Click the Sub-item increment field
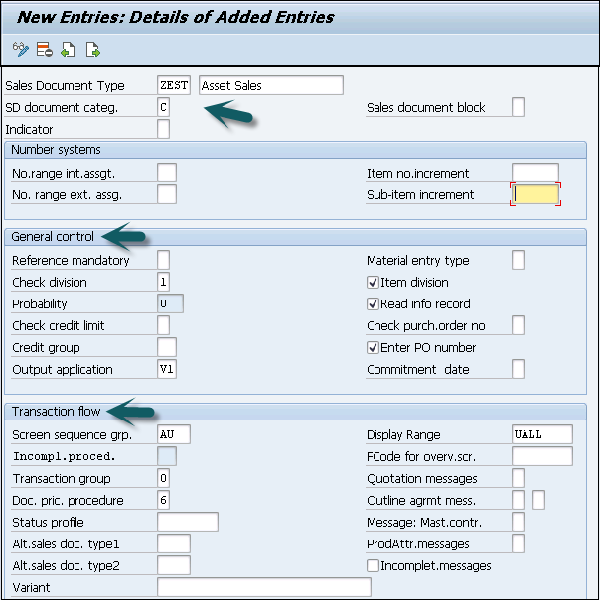 (535, 194)
